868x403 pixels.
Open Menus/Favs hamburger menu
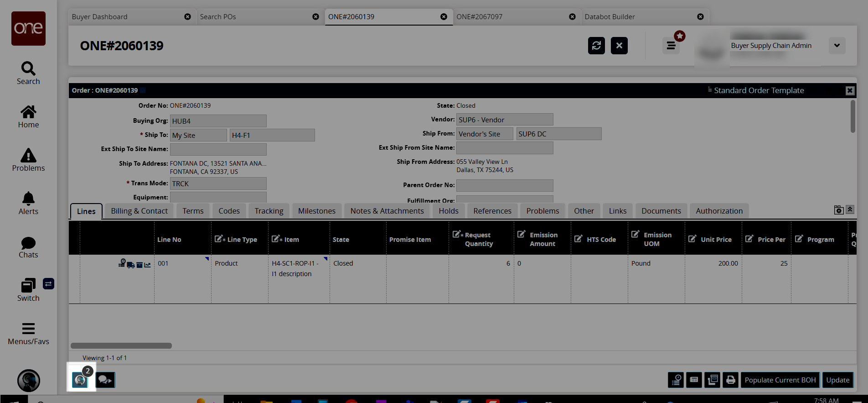[28, 334]
